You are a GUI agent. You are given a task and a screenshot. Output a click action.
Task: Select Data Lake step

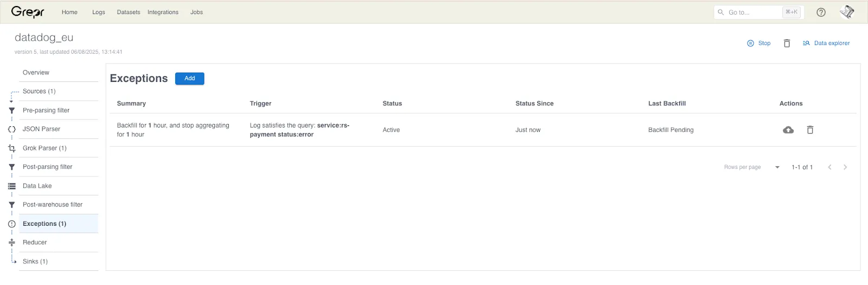click(59, 186)
